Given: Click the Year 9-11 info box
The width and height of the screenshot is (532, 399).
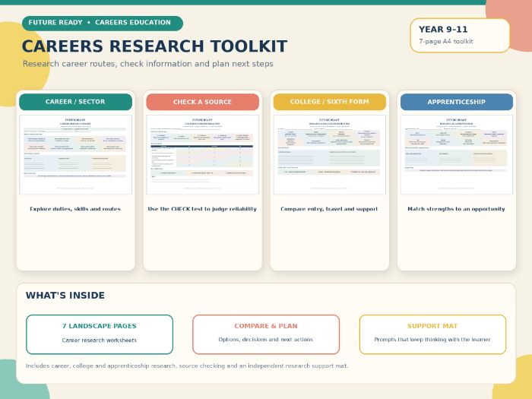Looking at the screenshot, I should click(x=460, y=36).
